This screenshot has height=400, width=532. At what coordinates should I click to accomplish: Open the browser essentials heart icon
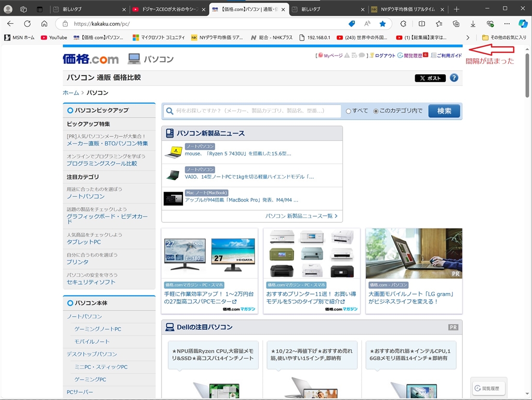click(x=490, y=23)
